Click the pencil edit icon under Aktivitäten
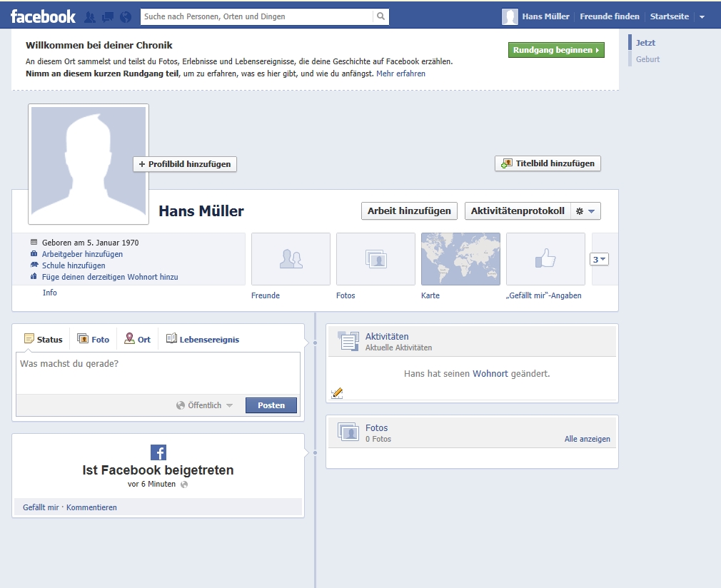The image size is (721, 588). pyautogui.click(x=337, y=393)
